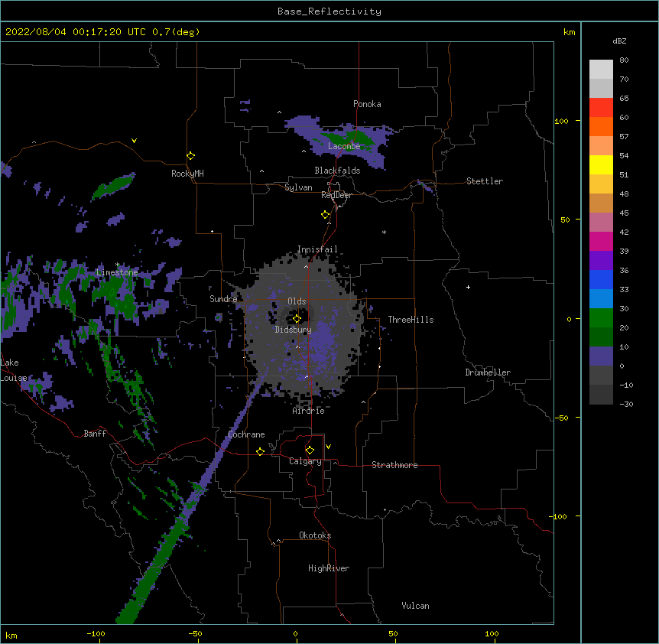Select the bright yellow legend swatch

(601, 165)
